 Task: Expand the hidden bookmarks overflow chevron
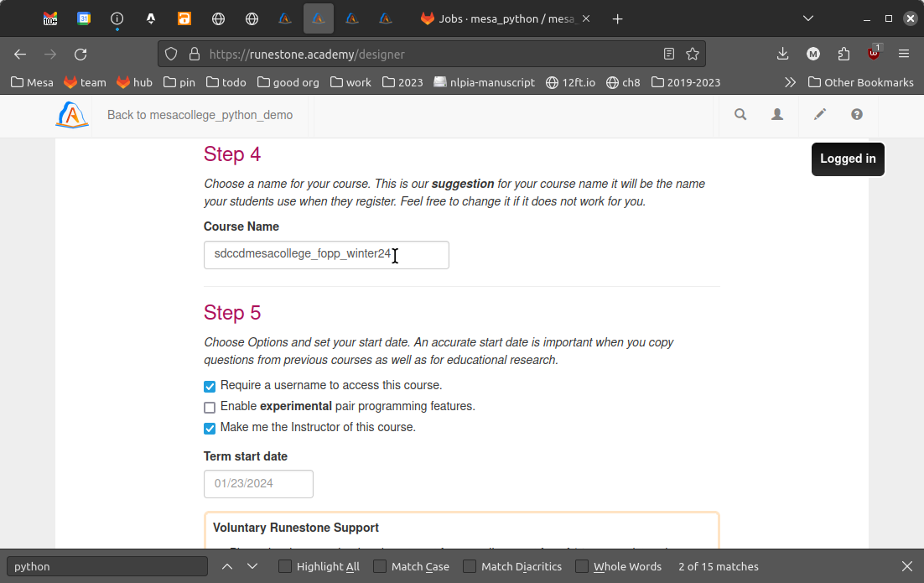tap(790, 82)
